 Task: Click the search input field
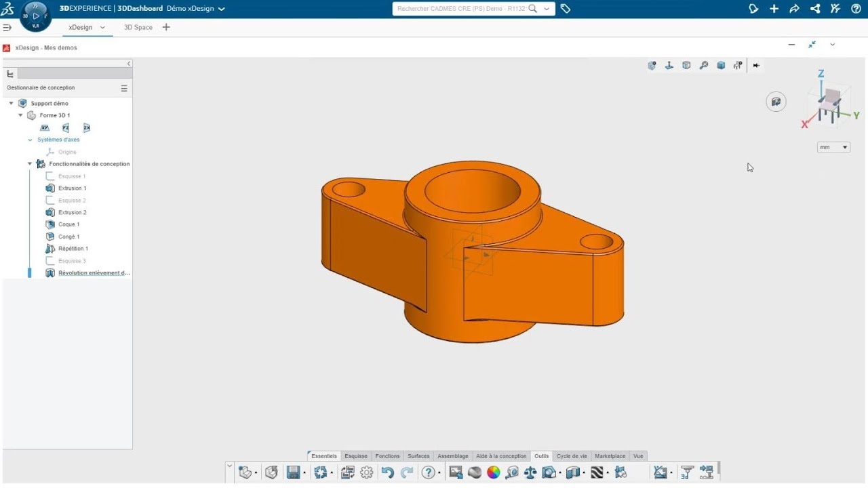460,9
